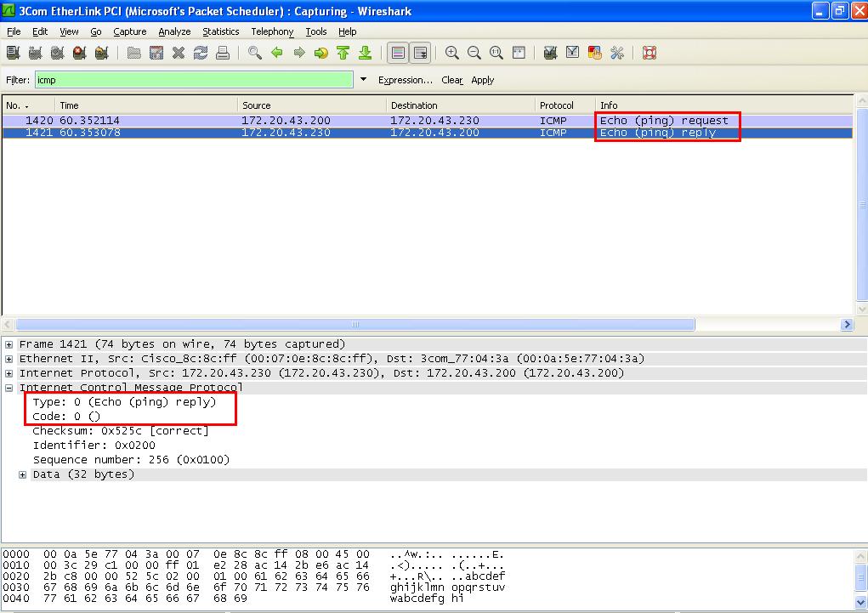Open preferences wrench icon
Viewport: 868px width, 613px height.
(x=616, y=53)
